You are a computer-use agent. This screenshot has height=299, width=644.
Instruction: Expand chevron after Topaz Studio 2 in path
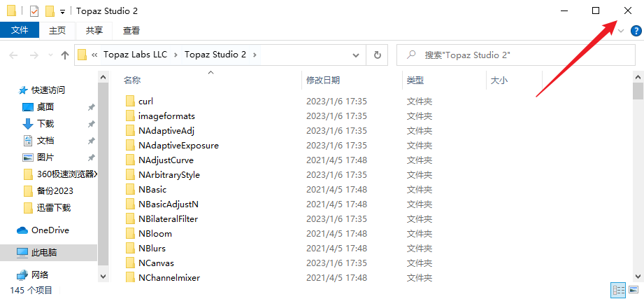click(x=255, y=55)
